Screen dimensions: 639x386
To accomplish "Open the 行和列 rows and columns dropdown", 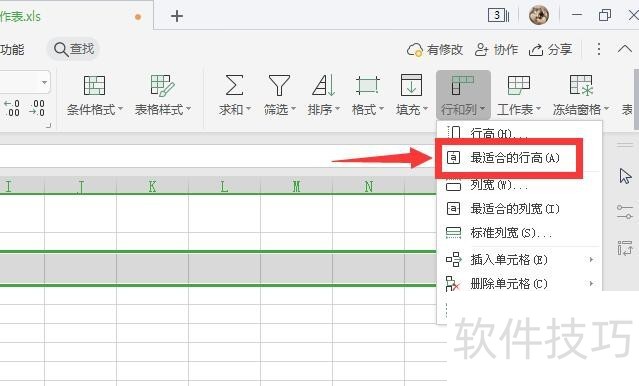I will [463, 95].
